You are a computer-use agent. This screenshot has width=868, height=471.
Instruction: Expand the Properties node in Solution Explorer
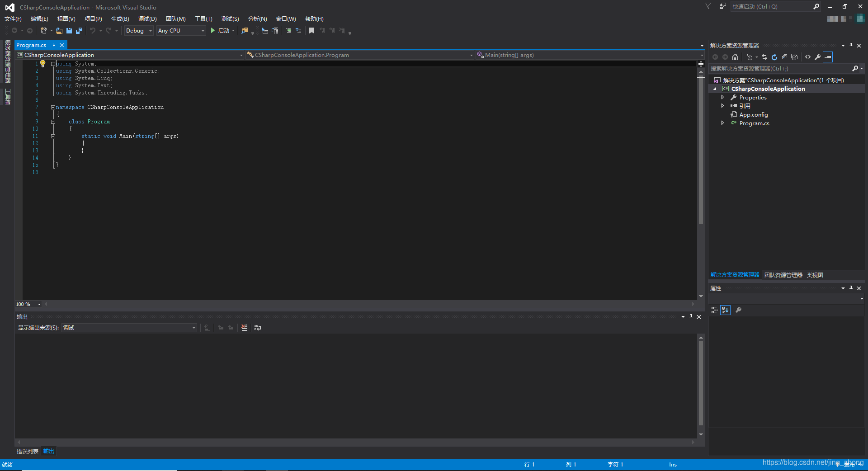tap(722, 98)
